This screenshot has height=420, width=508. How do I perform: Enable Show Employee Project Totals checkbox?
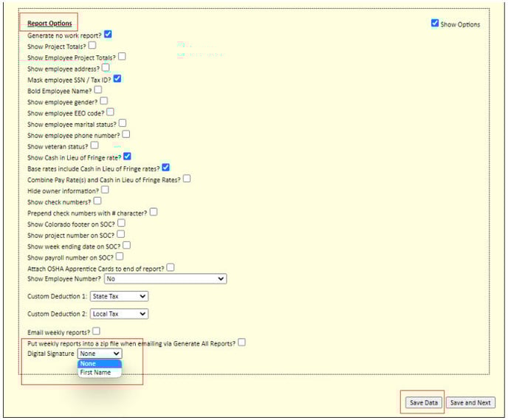(122, 56)
